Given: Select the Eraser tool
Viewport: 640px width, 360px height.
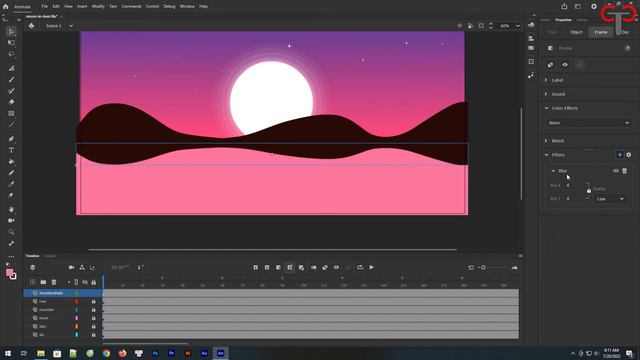Looking at the screenshot, I should [11, 102].
